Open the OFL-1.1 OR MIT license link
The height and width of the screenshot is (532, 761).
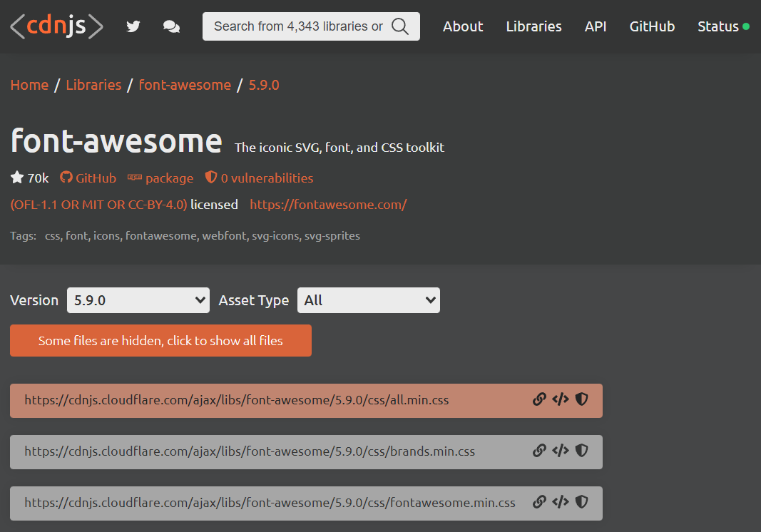click(98, 205)
